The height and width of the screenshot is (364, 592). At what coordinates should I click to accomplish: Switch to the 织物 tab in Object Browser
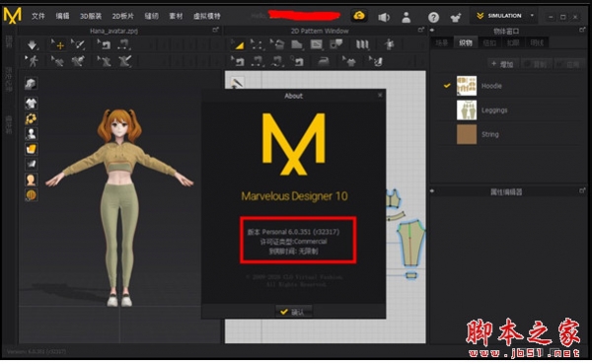[466, 42]
